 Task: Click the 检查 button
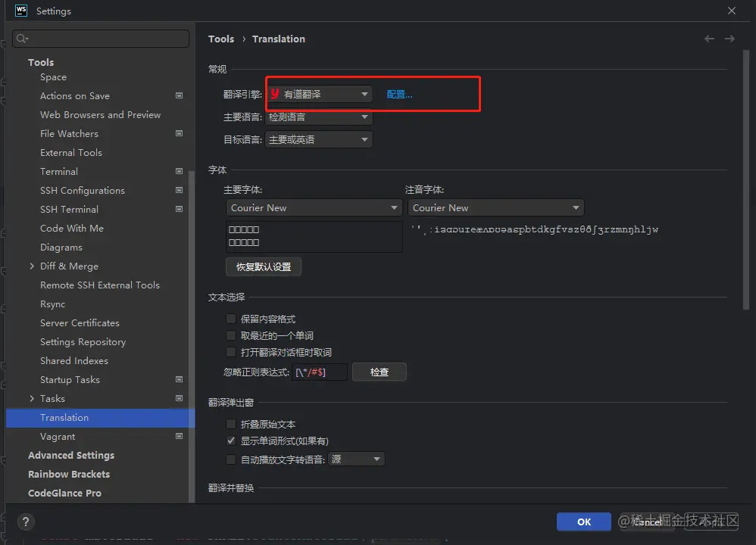click(379, 372)
